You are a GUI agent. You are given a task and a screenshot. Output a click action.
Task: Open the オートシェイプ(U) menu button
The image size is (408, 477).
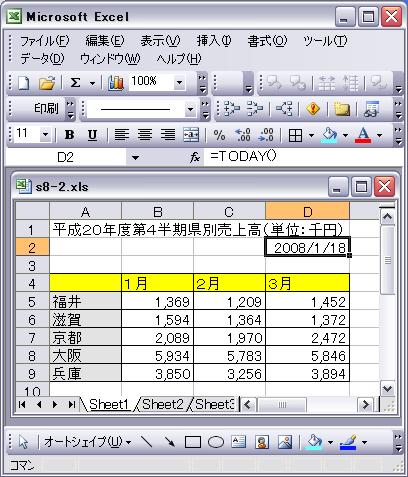[x=88, y=442]
